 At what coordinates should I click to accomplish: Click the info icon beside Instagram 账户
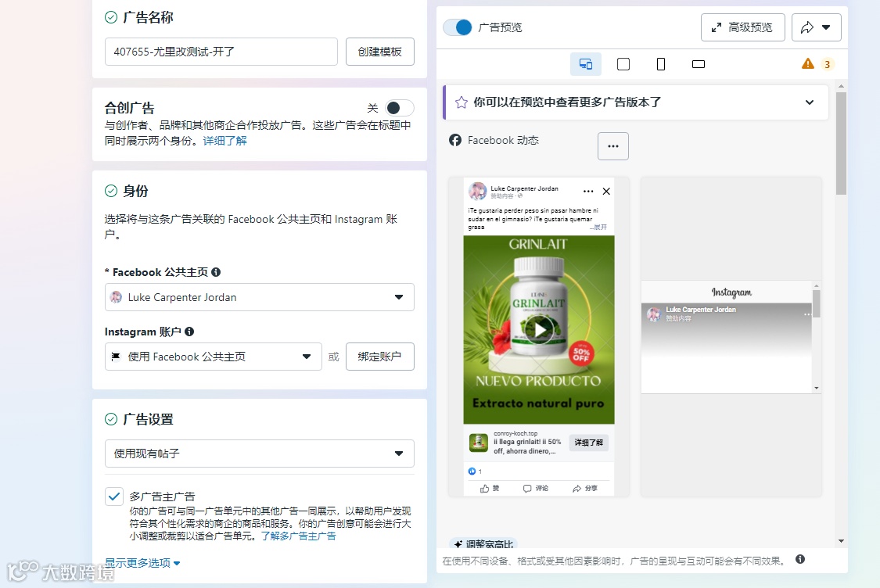pyautogui.click(x=190, y=332)
